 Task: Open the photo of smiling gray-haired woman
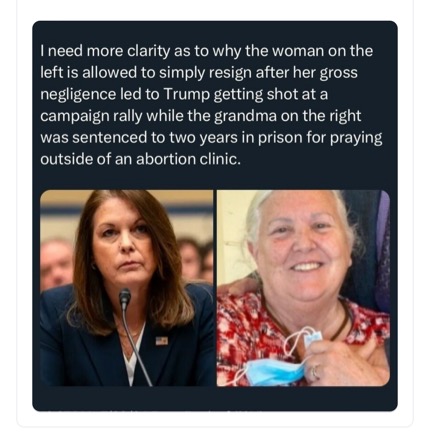(x=303, y=288)
